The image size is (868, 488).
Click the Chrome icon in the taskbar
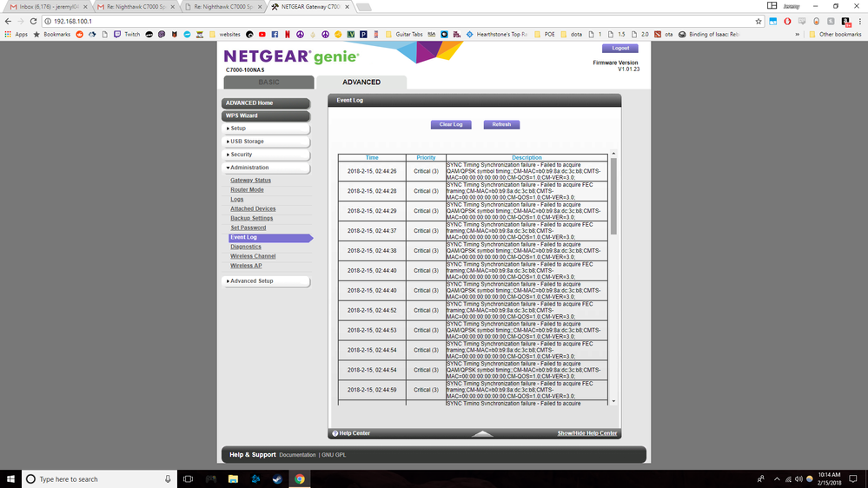(x=299, y=478)
